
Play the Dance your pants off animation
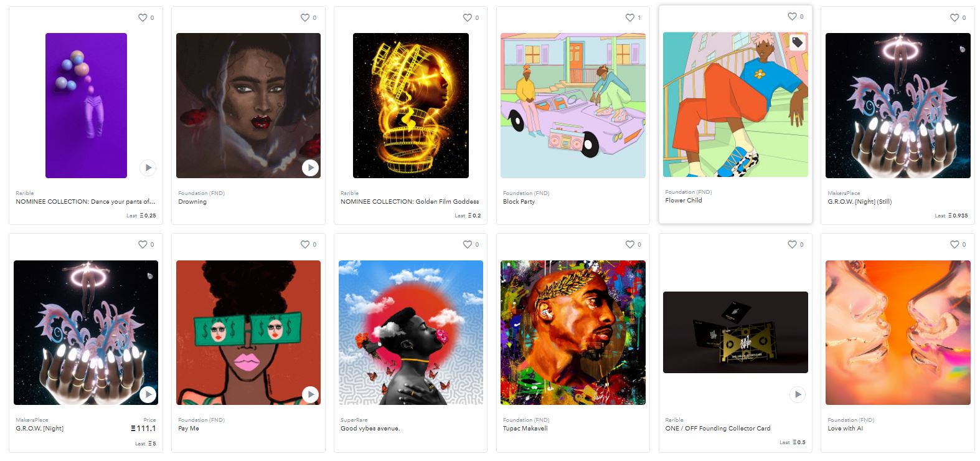(x=148, y=168)
